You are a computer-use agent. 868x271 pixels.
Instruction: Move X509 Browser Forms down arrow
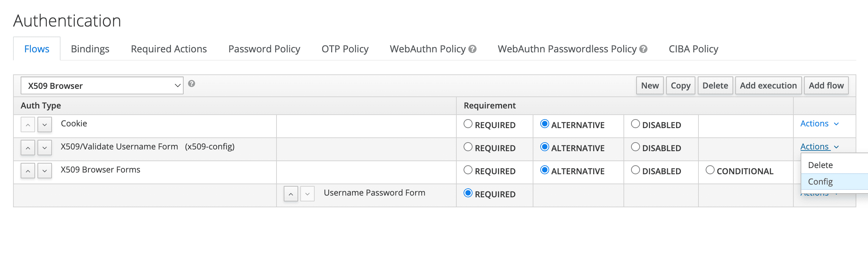(x=45, y=171)
